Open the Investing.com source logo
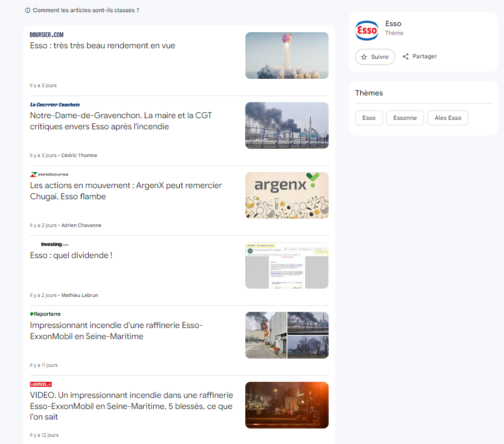 pos(54,244)
